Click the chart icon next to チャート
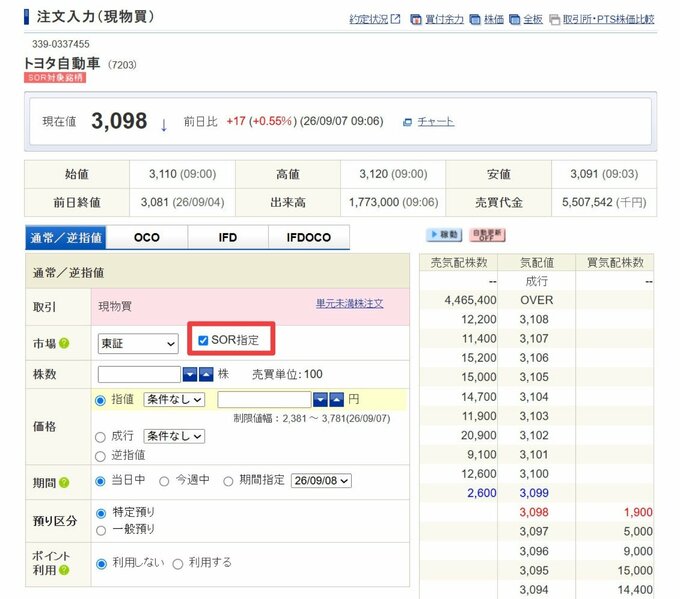 coord(407,122)
